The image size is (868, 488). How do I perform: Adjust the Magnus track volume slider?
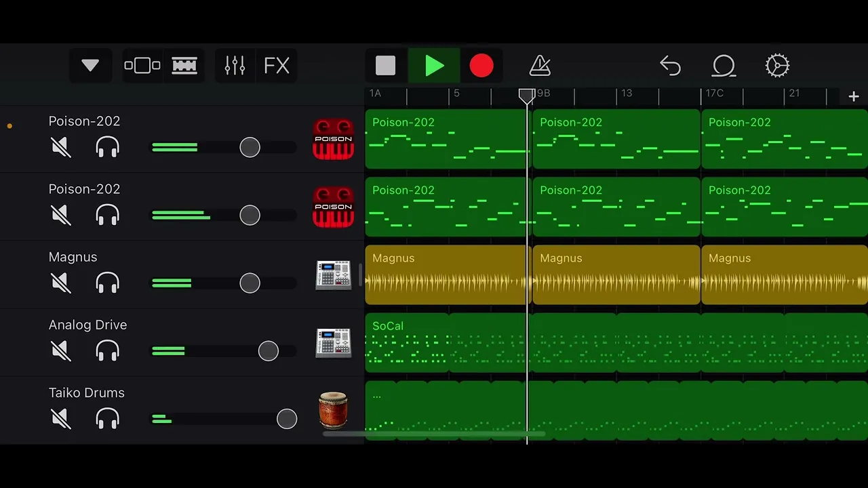[x=250, y=283]
